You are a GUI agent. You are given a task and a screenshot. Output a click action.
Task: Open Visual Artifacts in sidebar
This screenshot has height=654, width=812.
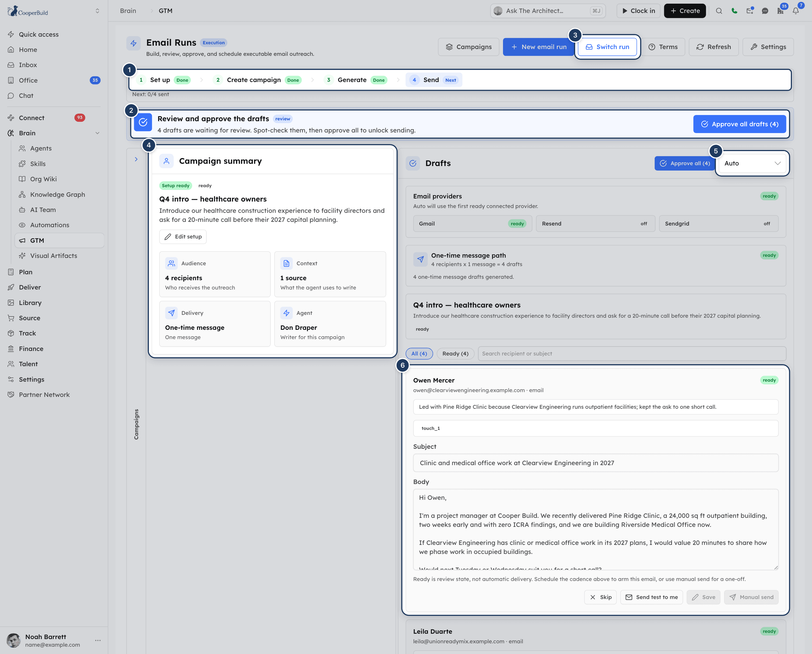pyautogui.click(x=54, y=255)
